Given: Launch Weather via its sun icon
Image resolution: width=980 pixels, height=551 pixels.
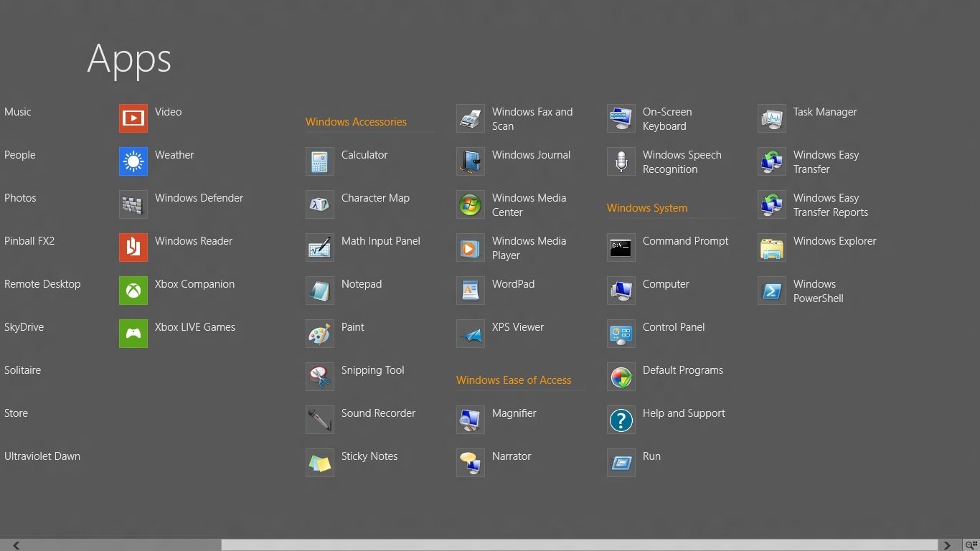Looking at the screenshot, I should [x=133, y=161].
